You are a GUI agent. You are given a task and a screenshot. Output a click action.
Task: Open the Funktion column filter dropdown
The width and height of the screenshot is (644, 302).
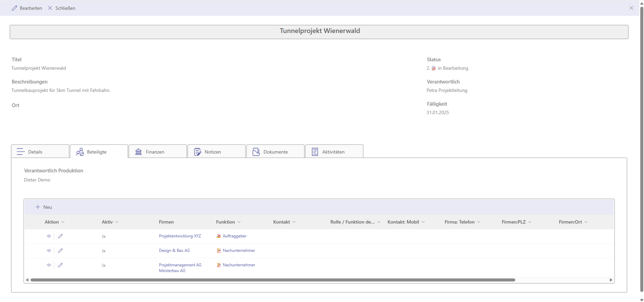(239, 222)
